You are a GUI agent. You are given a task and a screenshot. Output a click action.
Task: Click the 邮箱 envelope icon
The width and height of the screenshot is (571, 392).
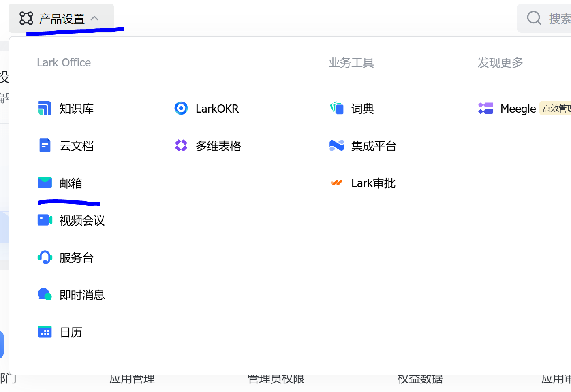click(x=45, y=183)
